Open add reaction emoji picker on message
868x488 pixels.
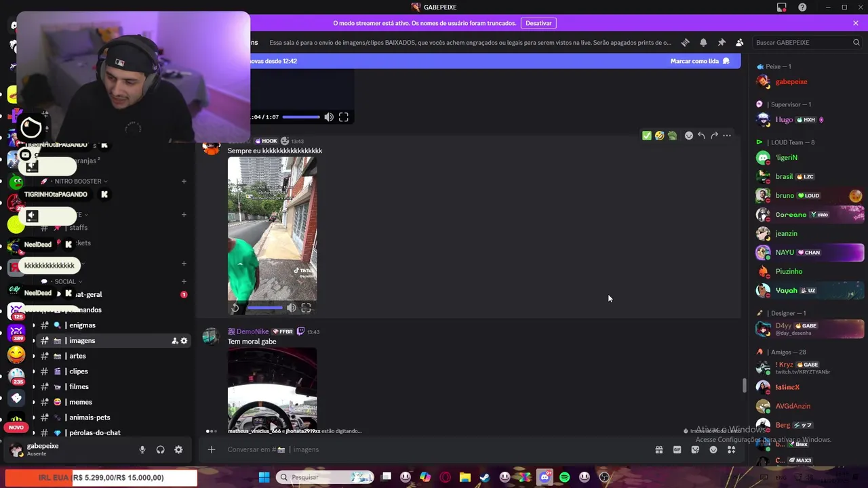point(689,136)
